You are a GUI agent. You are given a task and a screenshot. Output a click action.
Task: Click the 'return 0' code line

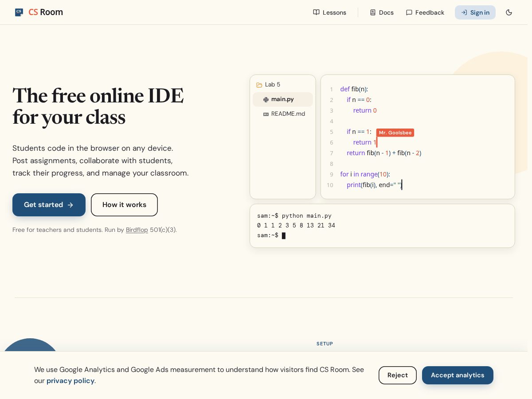point(365,110)
